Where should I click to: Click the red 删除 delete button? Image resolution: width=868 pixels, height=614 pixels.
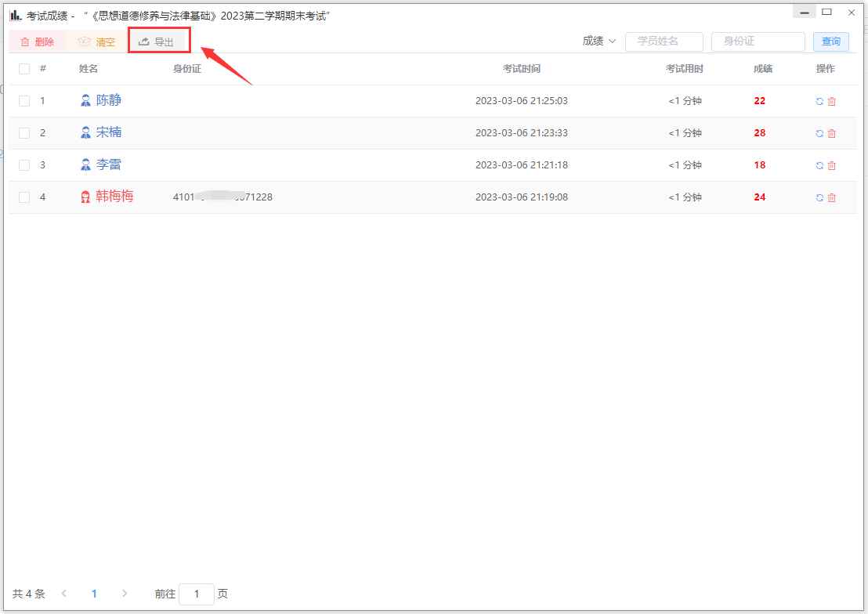(x=37, y=42)
